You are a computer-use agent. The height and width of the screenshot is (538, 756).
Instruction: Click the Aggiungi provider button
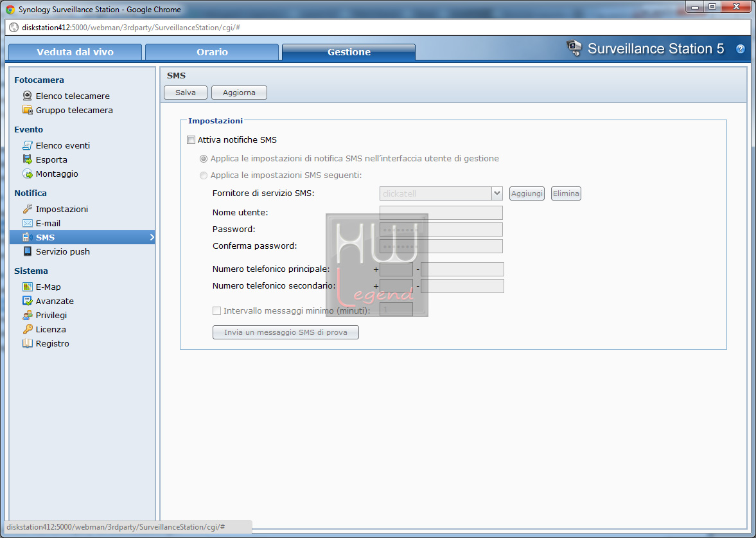[x=527, y=193]
